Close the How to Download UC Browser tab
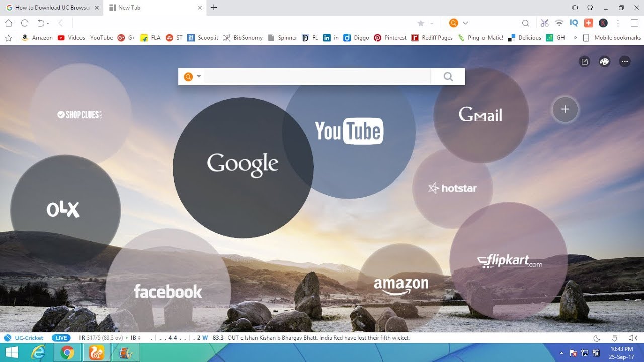Image resolution: width=644 pixels, height=362 pixels. [97, 8]
